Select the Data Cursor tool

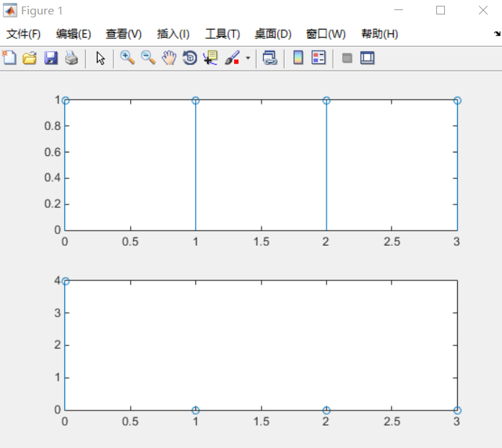(x=210, y=58)
